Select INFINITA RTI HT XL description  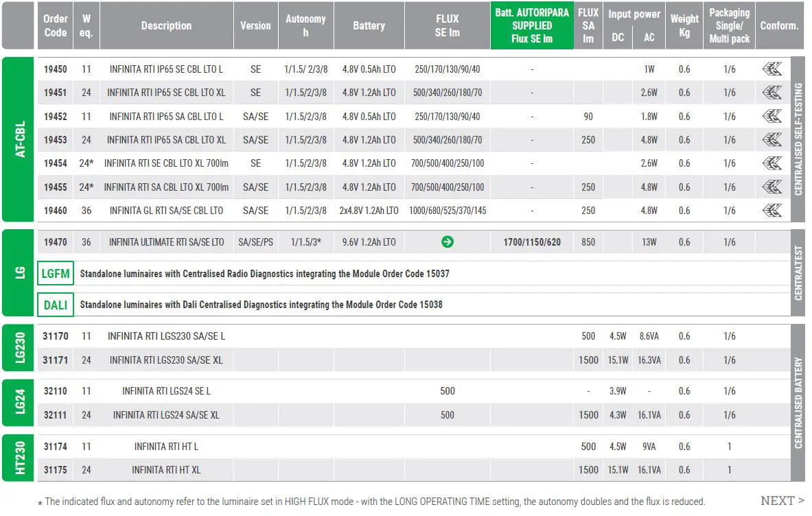point(166,470)
